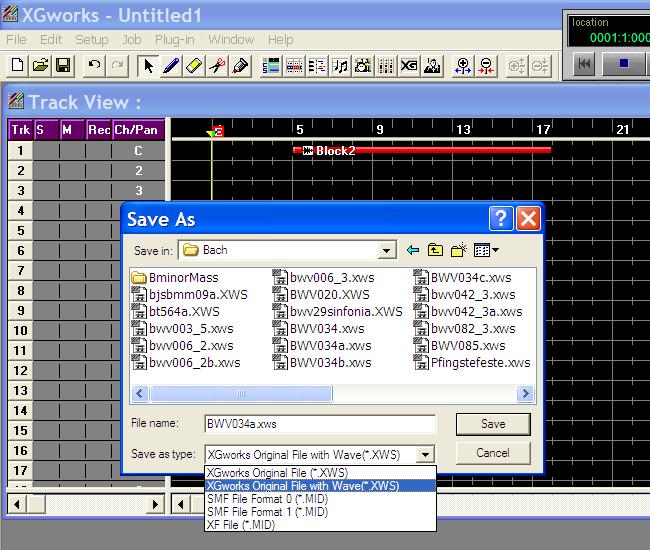Select the yellow eraser tool
The image size is (650, 550).
(x=194, y=65)
